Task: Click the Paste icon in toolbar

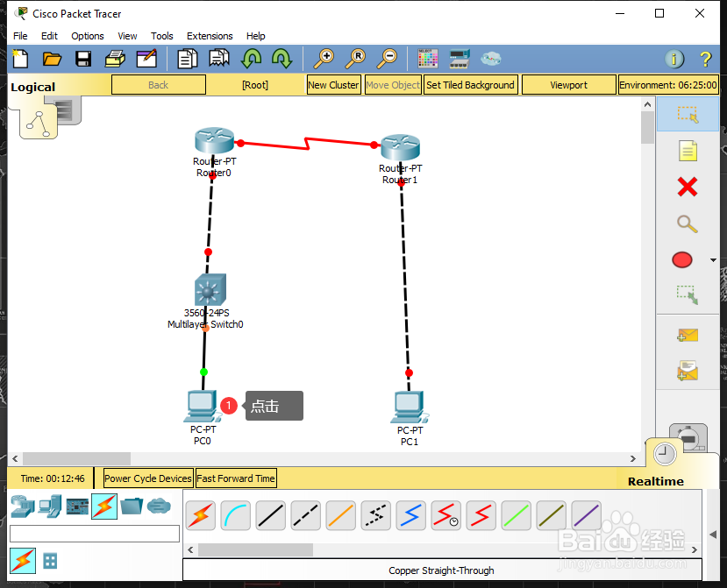Action: 219,59
